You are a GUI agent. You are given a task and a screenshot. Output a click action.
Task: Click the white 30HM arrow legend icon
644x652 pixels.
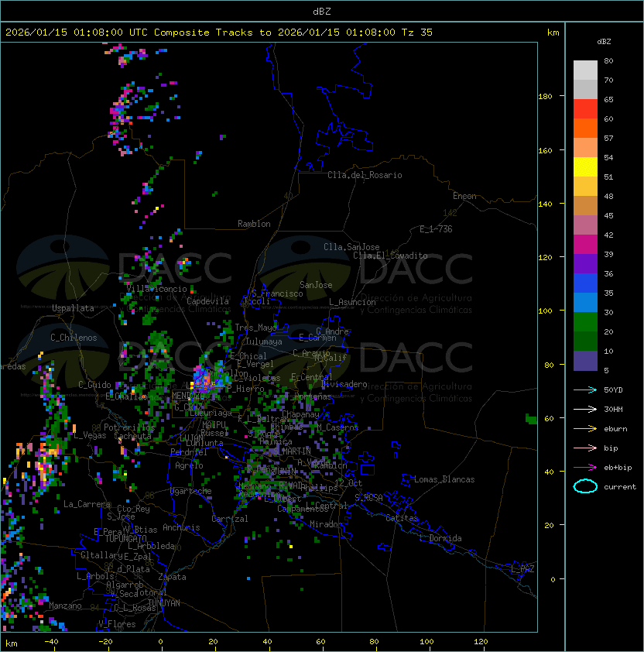pos(585,409)
